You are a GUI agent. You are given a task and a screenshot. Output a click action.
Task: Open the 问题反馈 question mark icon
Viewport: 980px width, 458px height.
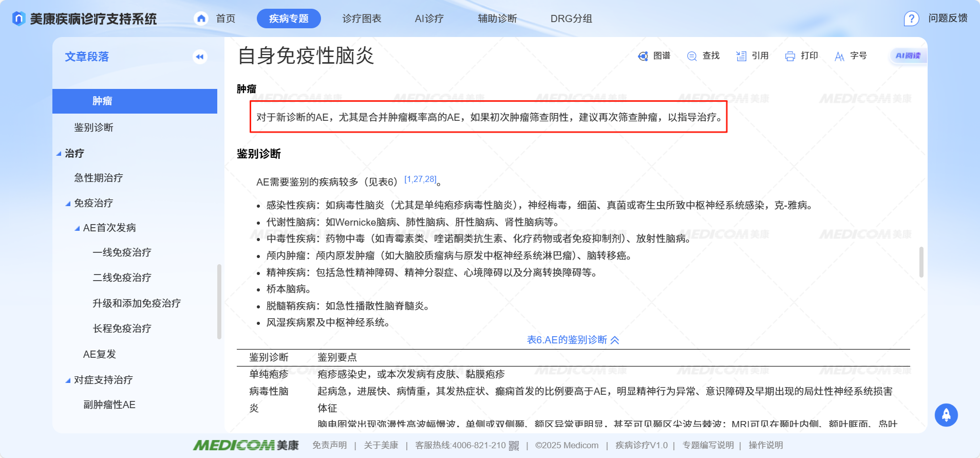pos(911,19)
